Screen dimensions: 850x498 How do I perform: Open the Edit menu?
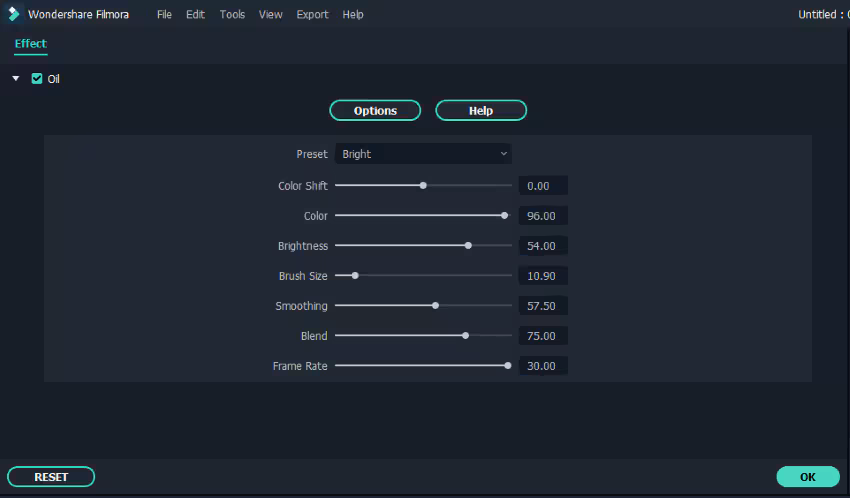[195, 15]
